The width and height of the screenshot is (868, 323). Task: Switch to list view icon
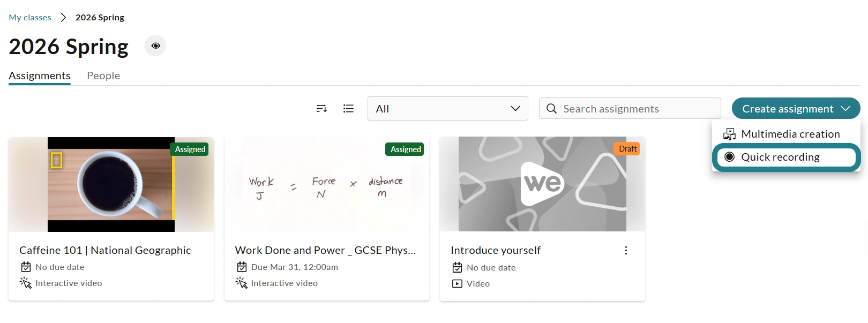point(348,109)
